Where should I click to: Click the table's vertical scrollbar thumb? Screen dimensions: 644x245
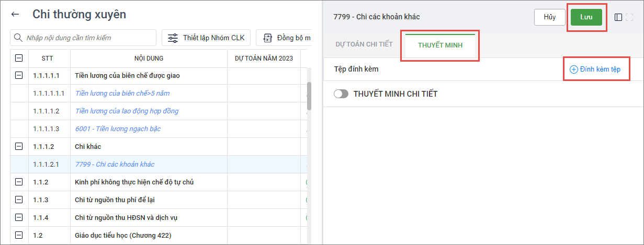click(x=309, y=96)
